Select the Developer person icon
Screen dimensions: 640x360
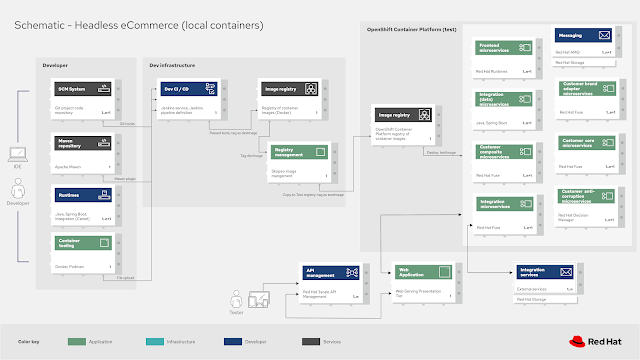click(x=18, y=189)
